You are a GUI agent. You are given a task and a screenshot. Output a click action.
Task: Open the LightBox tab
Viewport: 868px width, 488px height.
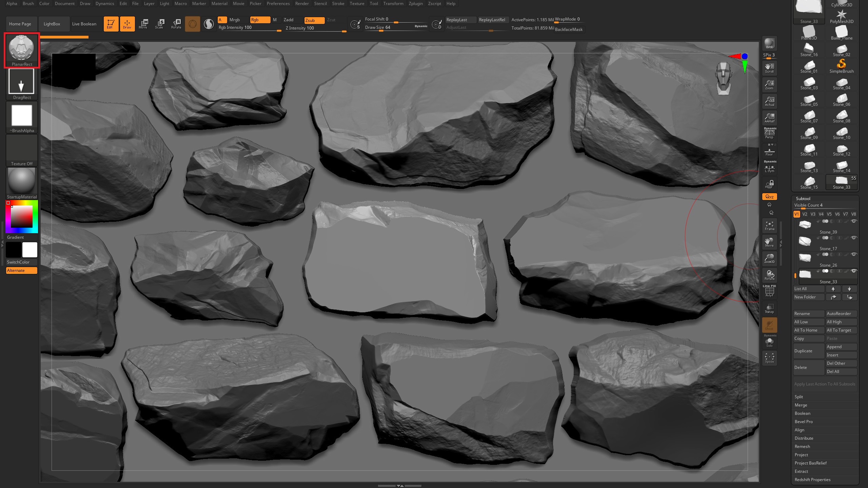(x=52, y=24)
